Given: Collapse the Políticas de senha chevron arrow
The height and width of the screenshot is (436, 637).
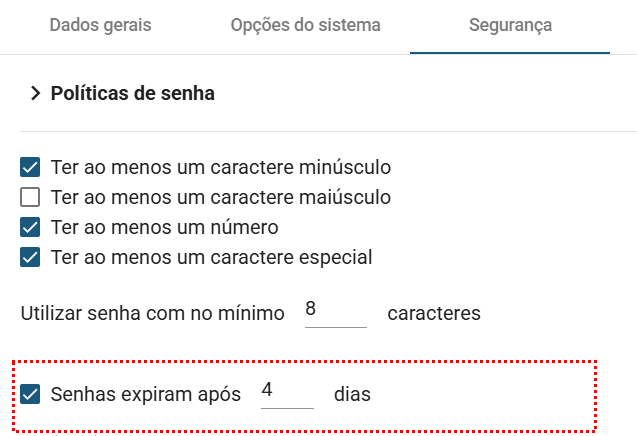Looking at the screenshot, I should [36, 94].
